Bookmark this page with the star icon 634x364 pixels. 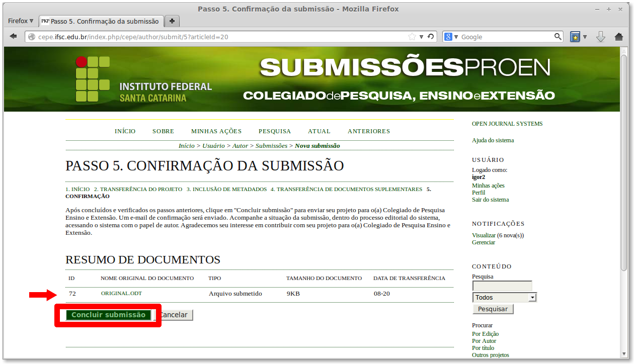(412, 36)
